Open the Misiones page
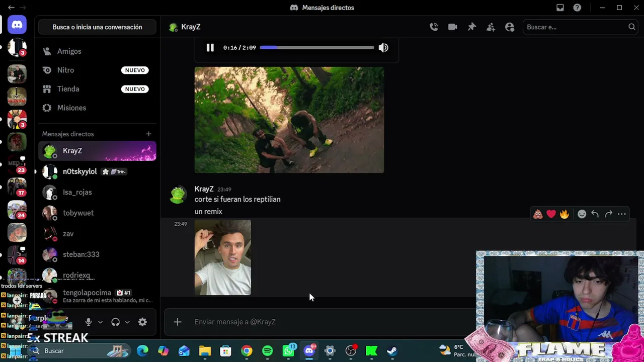The image size is (644, 362). [97, 108]
